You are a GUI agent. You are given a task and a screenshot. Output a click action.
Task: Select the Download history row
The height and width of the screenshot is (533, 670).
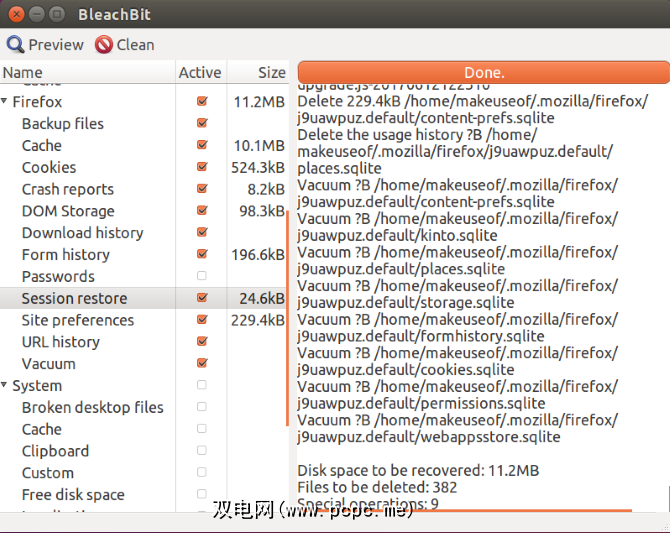pyautogui.click(x=144, y=233)
